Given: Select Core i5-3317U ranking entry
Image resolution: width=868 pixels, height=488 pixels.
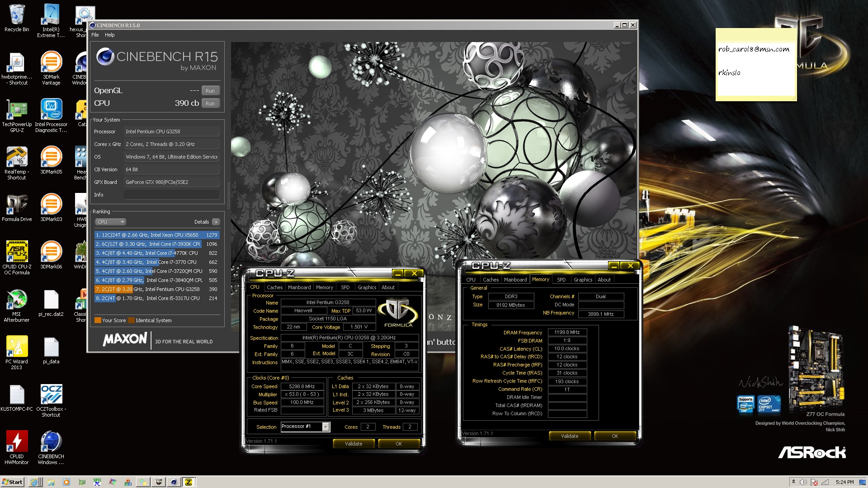Looking at the screenshot, I should (x=157, y=298).
